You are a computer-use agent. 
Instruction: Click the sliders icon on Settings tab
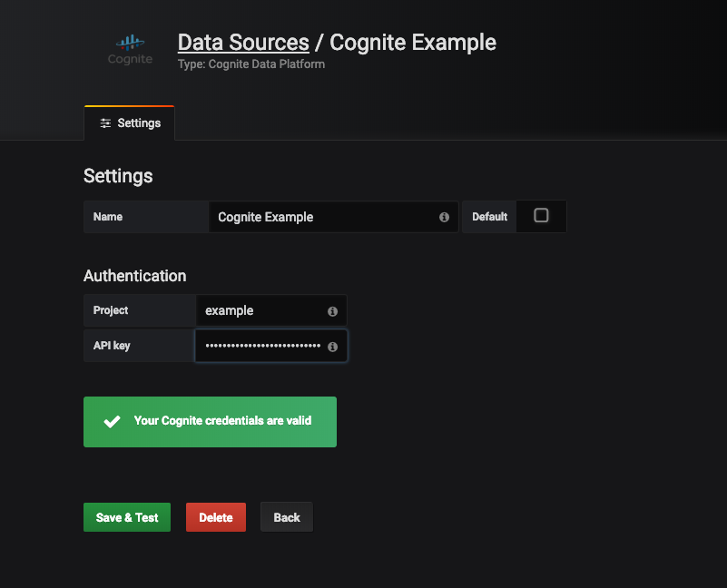105,122
